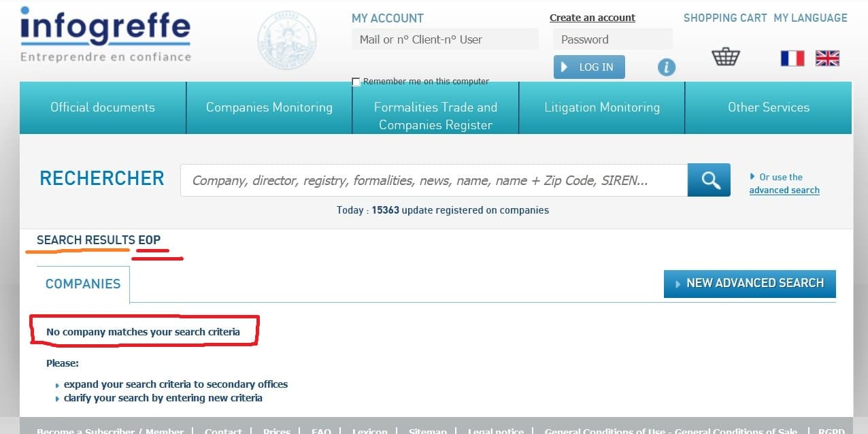Click the 'Today : 15363 update registered' text
The width and height of the screenshot is (868, 434).
(x=443, y=210)
